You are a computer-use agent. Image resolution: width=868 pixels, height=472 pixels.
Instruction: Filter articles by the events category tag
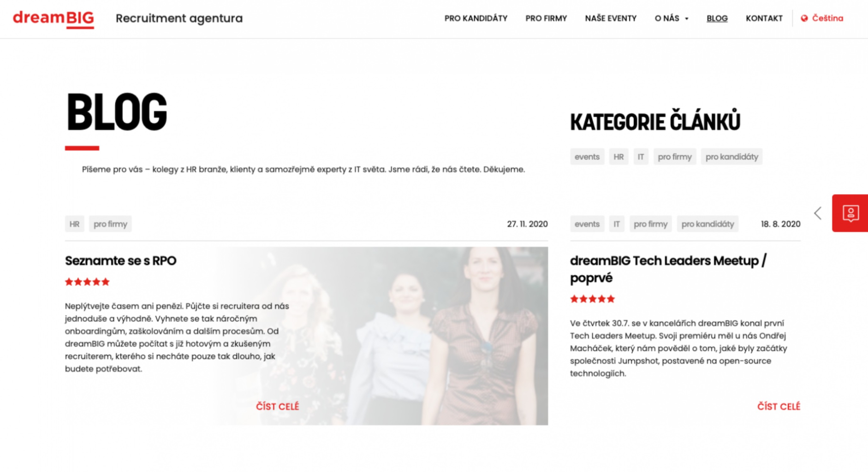click(x=587, y=157)
